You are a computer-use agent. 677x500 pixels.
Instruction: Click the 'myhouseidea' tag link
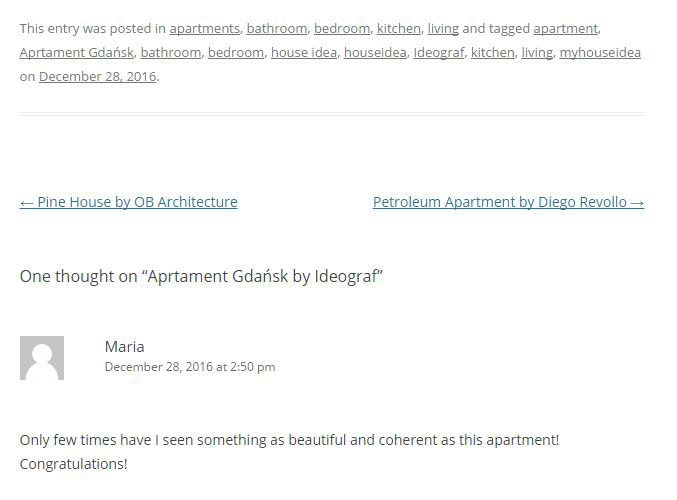[600, 52]
